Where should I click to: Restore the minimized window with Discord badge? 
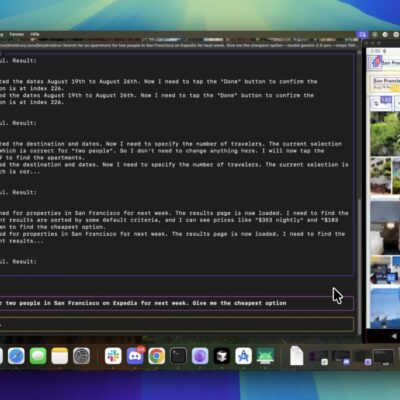(x=341, y=357)
